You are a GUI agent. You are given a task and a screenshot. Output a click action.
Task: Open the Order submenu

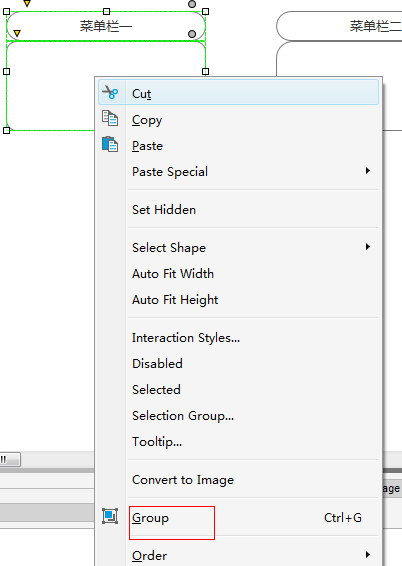tap(239, 555)
